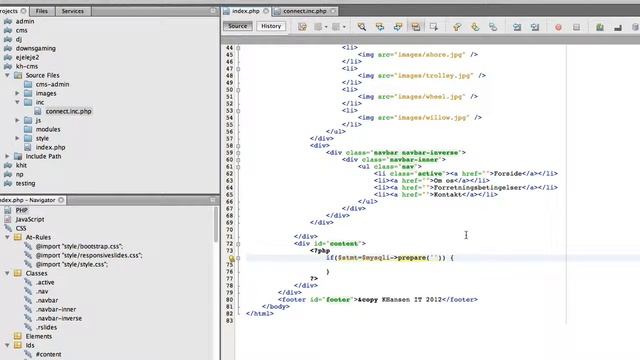Select the modules folder
This screenshot has height=360, width=640.
tap(48, 129)
